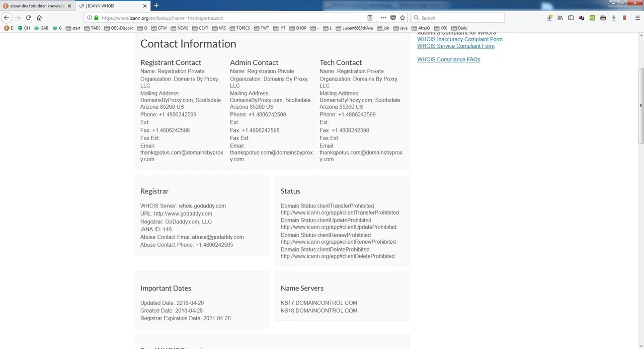Image resolution: width=644 pixels, height=349 pixels.
Task: Open WHOIS Inaccuracy Complaint Form link
Action: pos(460,39)
